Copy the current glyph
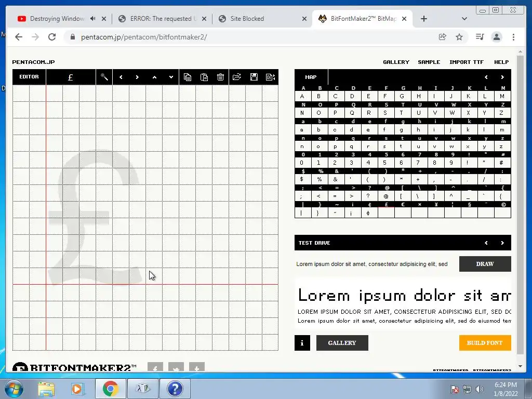The image size is (532, 399). coord(187,77)
